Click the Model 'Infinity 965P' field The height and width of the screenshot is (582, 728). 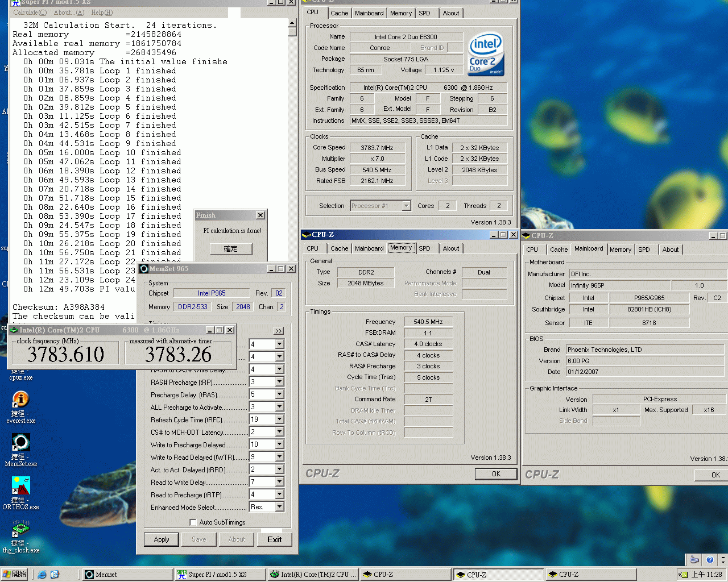pos(619,285)
